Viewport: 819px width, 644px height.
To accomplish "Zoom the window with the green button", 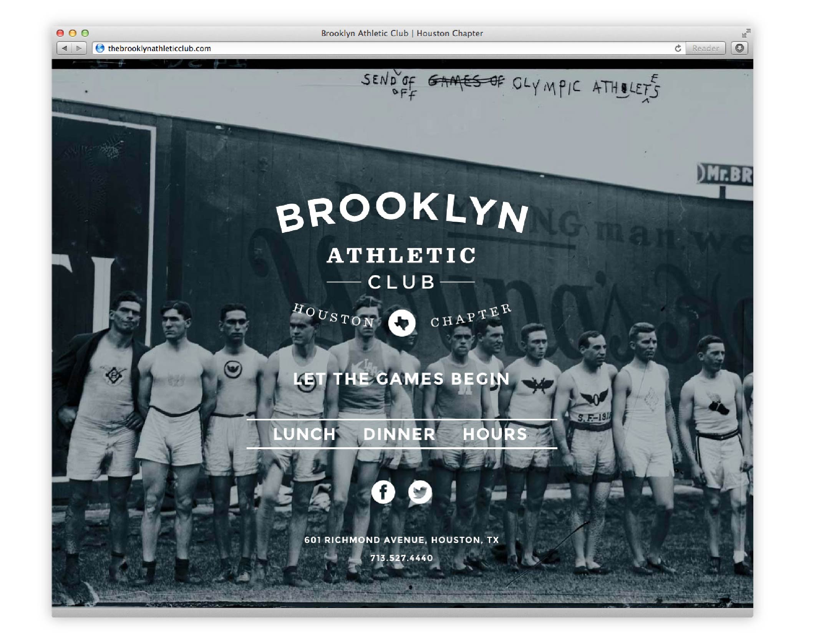I will pyautogui.click(x=85, y=33).
